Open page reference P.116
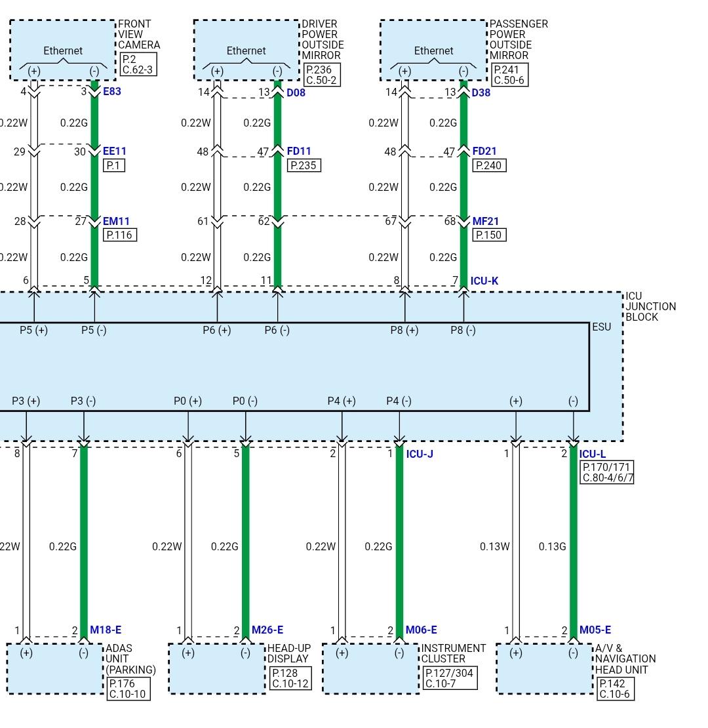Screen dimensions: 708x728 click(x=120, y=235)
